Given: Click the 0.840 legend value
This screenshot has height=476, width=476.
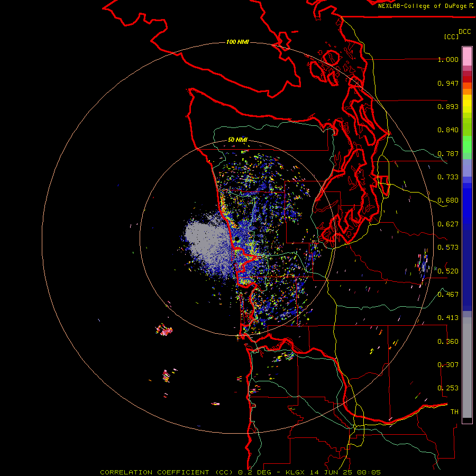Looking at the screenshot, I should [x=448, y=130].
